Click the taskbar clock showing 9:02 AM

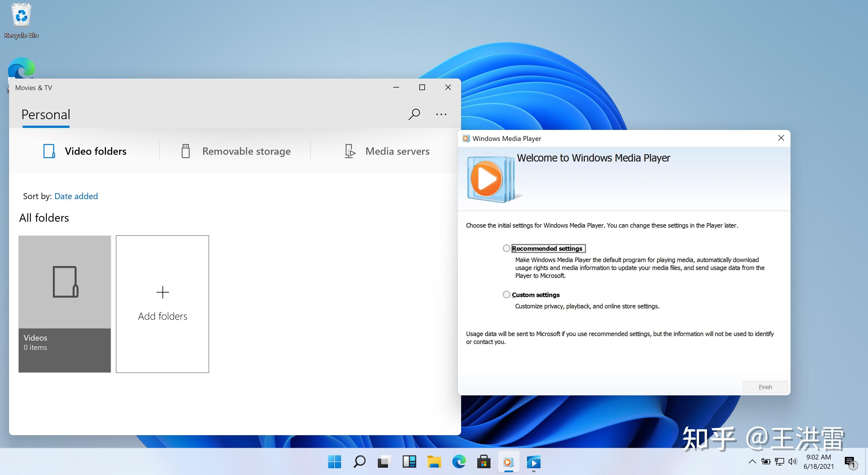(x=819, y=462)
